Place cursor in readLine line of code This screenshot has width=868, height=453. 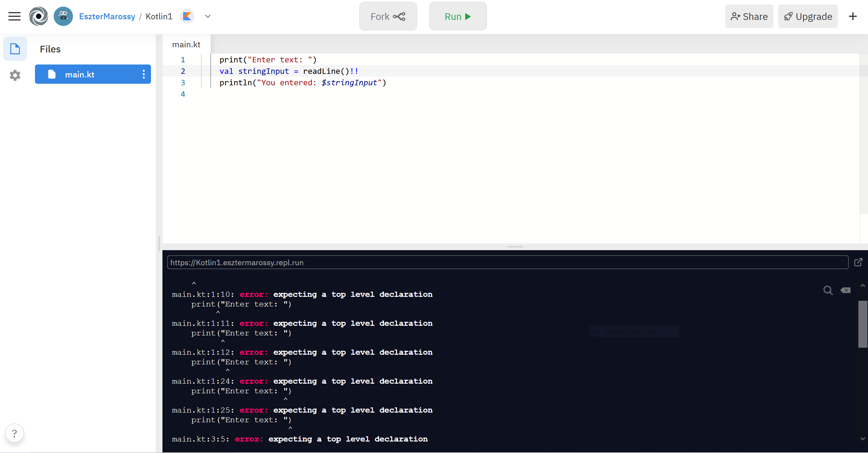tap(289, 71)
